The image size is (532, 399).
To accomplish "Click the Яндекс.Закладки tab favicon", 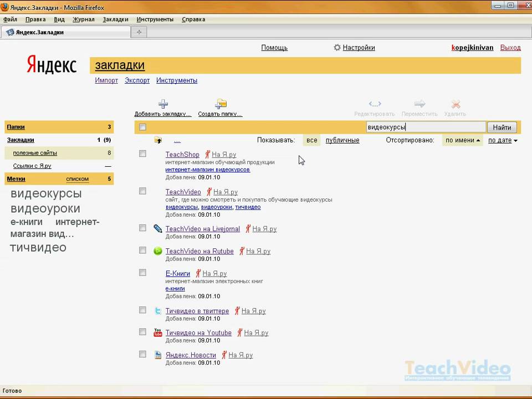I will click(10, 32).
